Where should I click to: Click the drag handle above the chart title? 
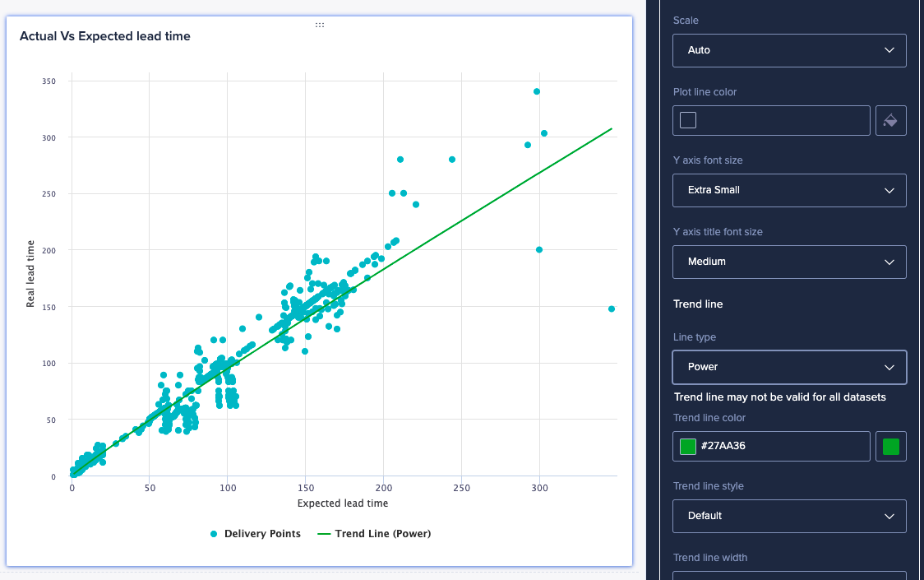pos(319,26)
